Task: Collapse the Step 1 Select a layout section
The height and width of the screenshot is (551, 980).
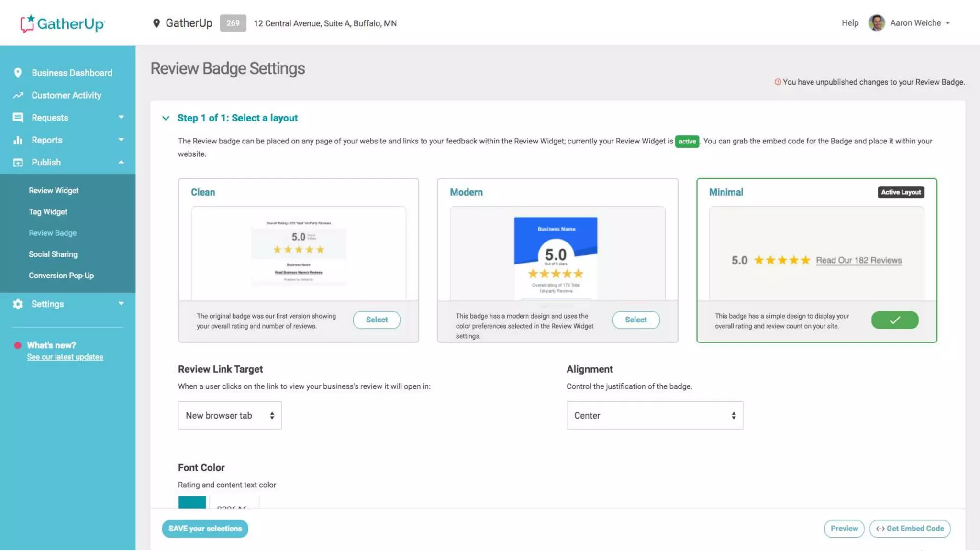Action: (x=166, y=118)
